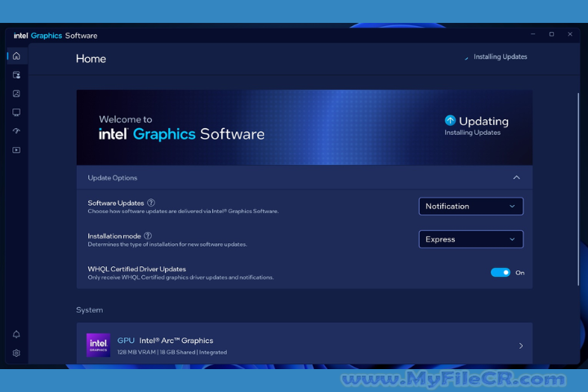Open the Media play icon in the sidebar
This screenshot has height=392, width=588.
coord(16,149)
